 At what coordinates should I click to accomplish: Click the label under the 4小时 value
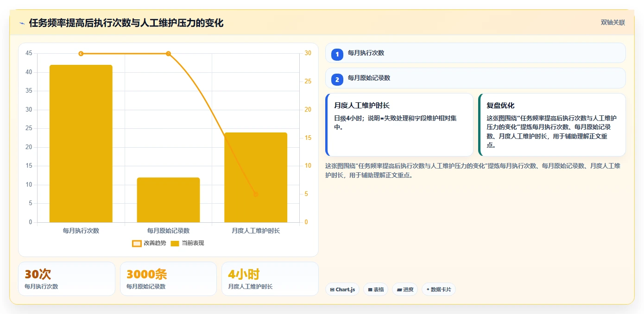[250, 287]
